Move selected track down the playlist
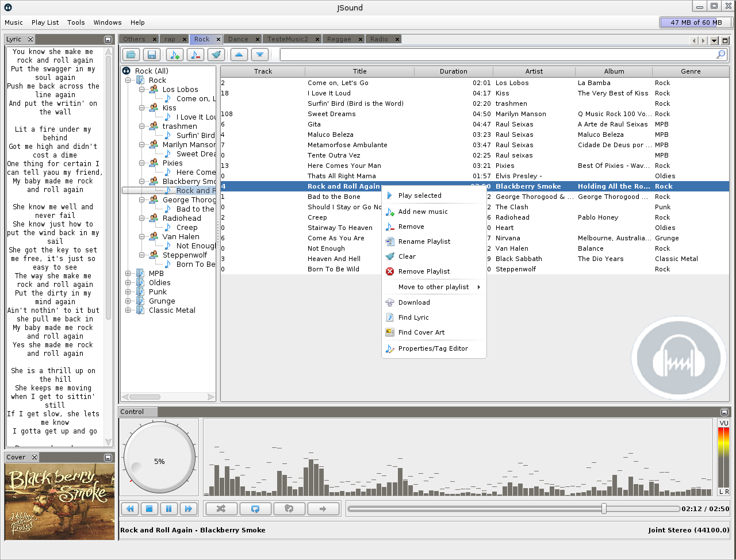Image resolution: width=736 pixels, height=560 pixels. (259, 54)
